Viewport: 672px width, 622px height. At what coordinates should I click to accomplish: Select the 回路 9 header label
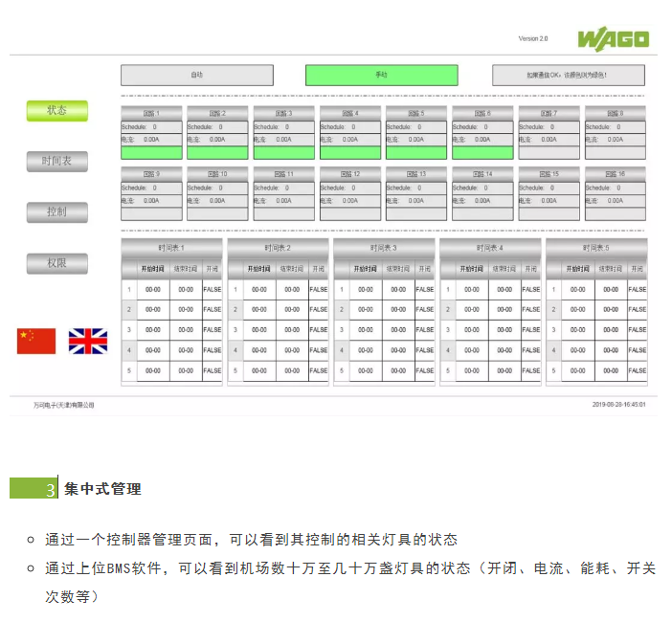151,174
